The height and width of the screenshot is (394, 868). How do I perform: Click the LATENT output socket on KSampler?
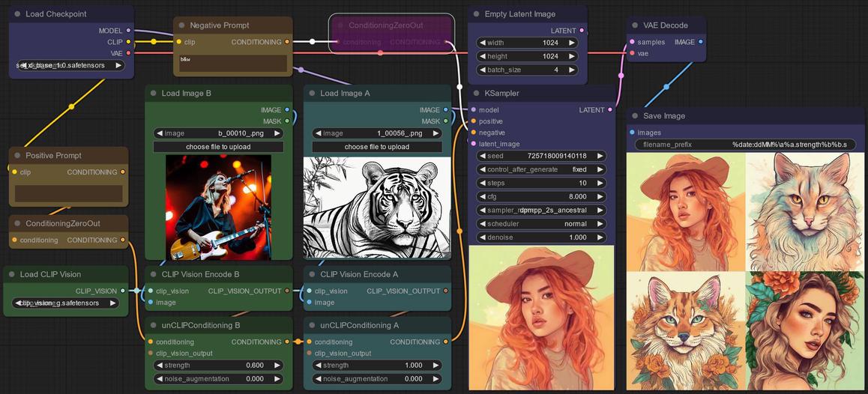tap(610, 110)
